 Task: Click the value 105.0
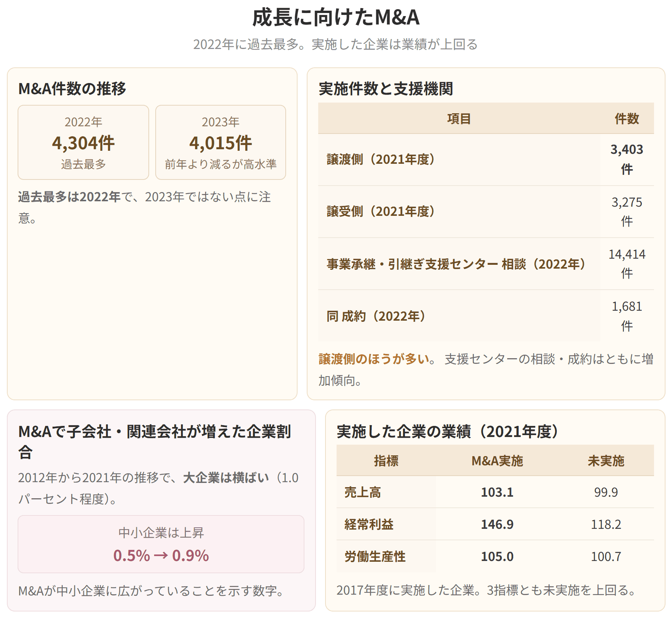coord(497,556)
